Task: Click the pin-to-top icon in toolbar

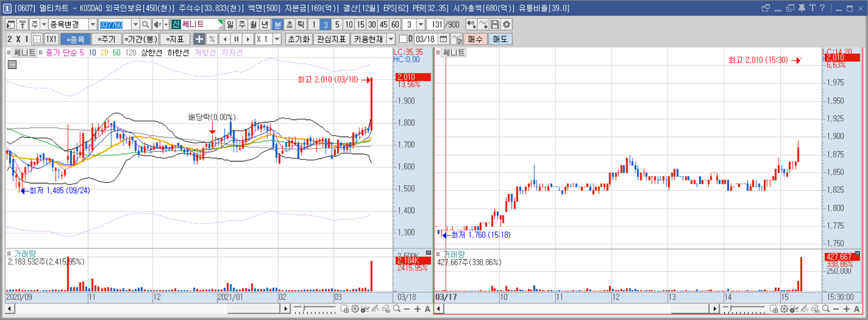Action: tap(22, 24)
